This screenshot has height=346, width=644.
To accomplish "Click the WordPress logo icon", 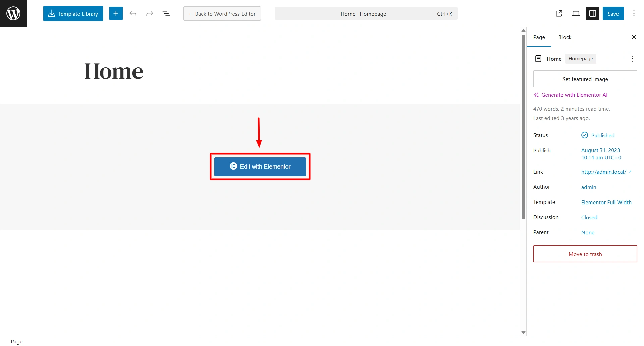I will coord(13,13).
